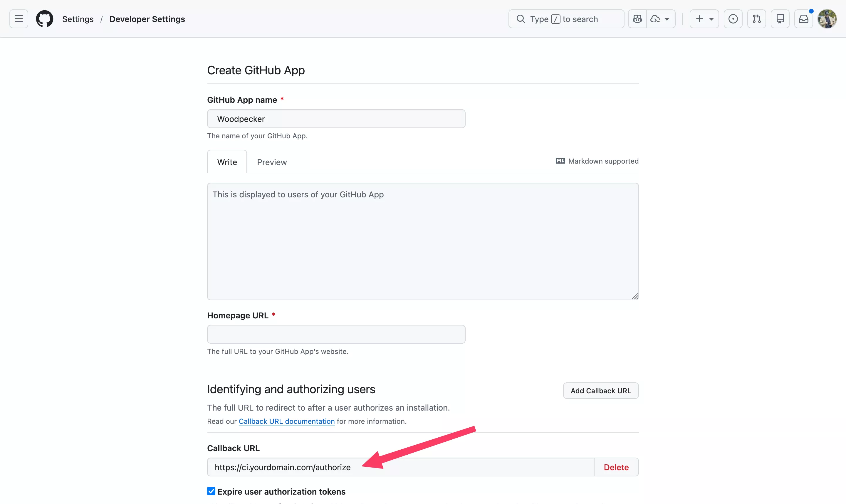
Task: Focus the app description textarea
Action: coord(422,241)
